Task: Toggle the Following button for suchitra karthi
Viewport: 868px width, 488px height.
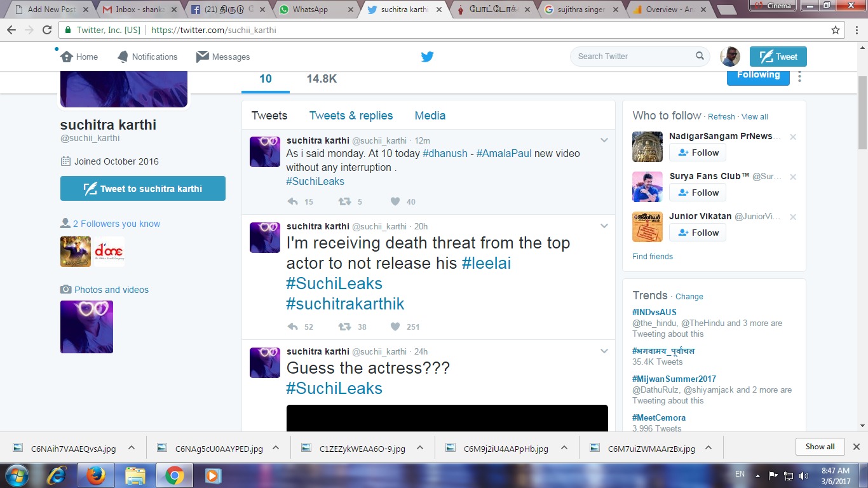Action: pos(757,75)
